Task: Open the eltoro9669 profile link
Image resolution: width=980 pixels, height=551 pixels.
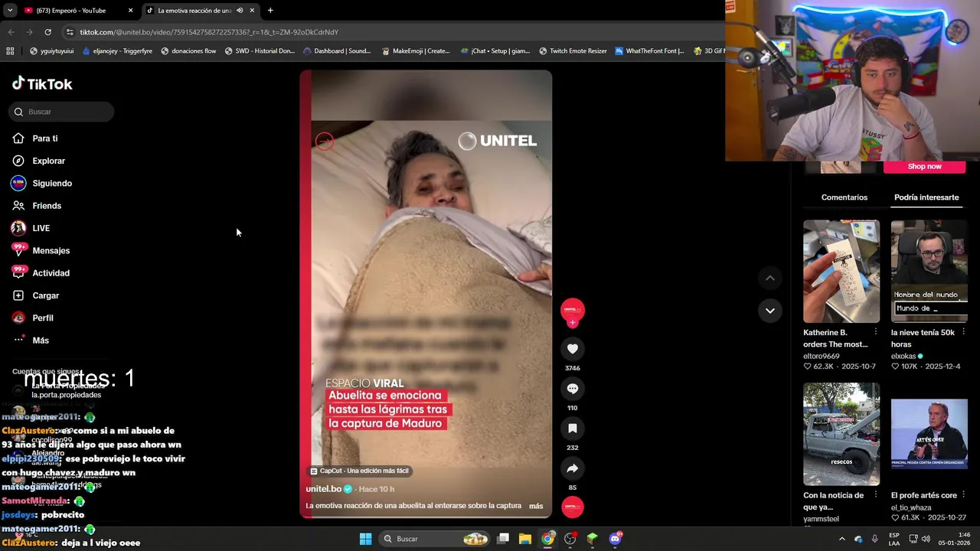Action: pos(822,356)
